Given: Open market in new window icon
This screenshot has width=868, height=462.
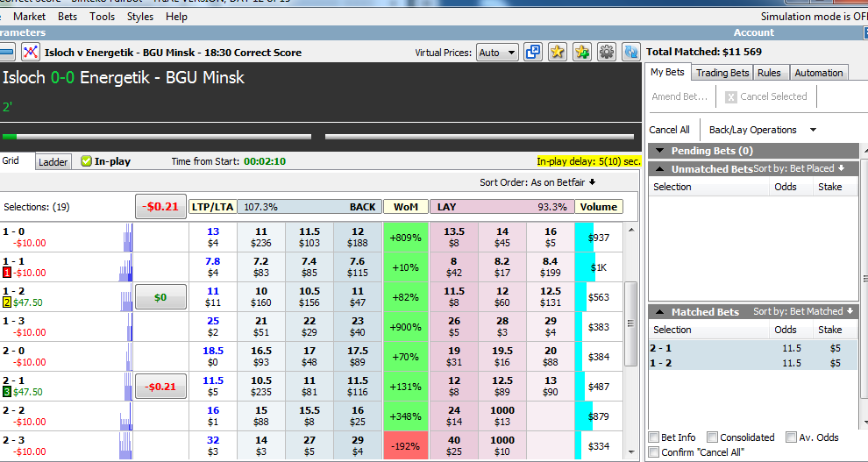Looking at the screenshot, I should (532, 52).
